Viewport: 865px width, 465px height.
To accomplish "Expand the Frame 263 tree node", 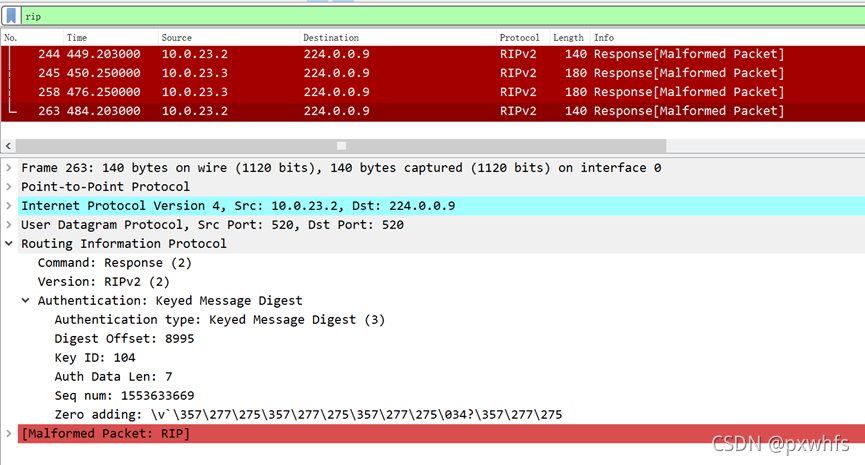I will (9, 168).
